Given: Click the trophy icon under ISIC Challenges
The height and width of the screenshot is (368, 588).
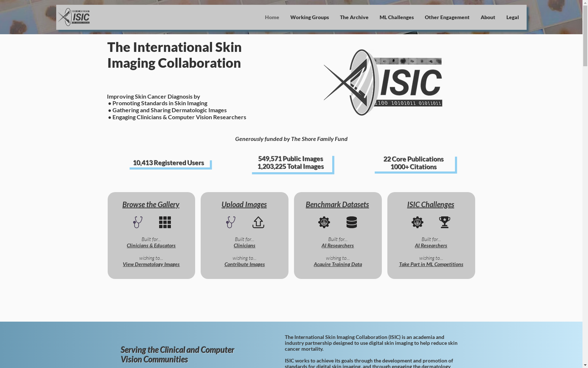Looking at the screenshot, I should tap(445, 222).
